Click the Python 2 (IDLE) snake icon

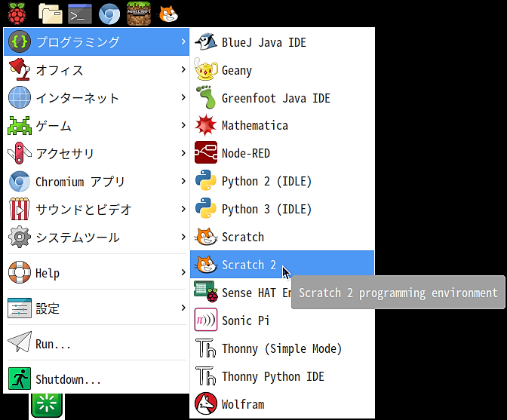[206, 181]
